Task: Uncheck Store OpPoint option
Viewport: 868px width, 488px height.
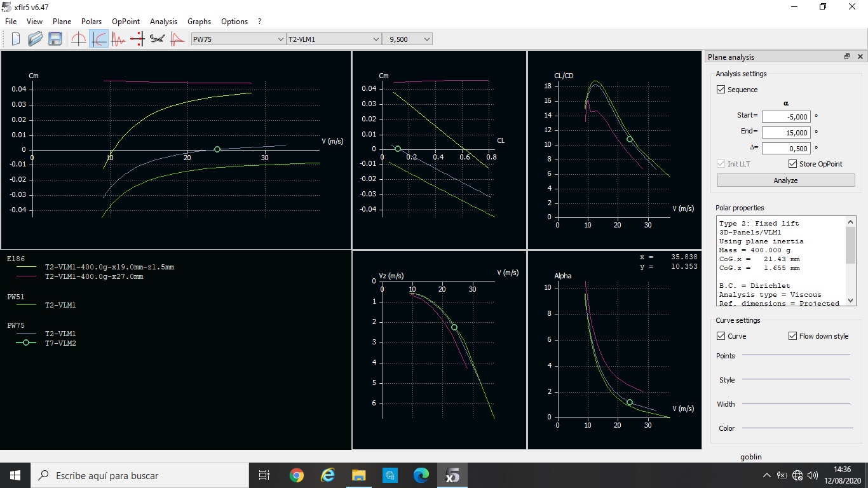Action: pos(792,163)
